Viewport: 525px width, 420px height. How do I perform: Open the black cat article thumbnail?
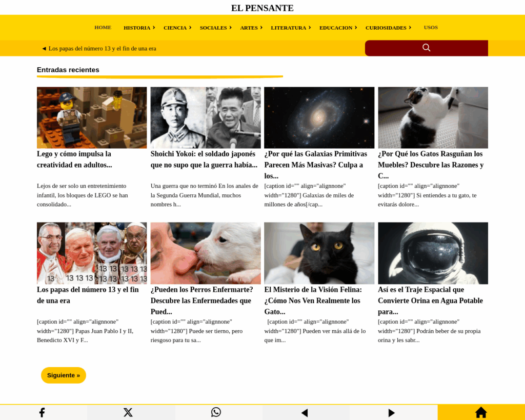pos(319,253)
